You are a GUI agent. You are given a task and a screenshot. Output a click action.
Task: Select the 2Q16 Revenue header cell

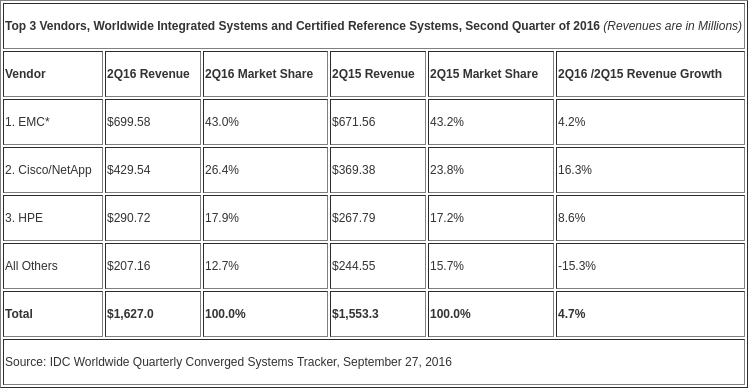(x=153, y=74)
